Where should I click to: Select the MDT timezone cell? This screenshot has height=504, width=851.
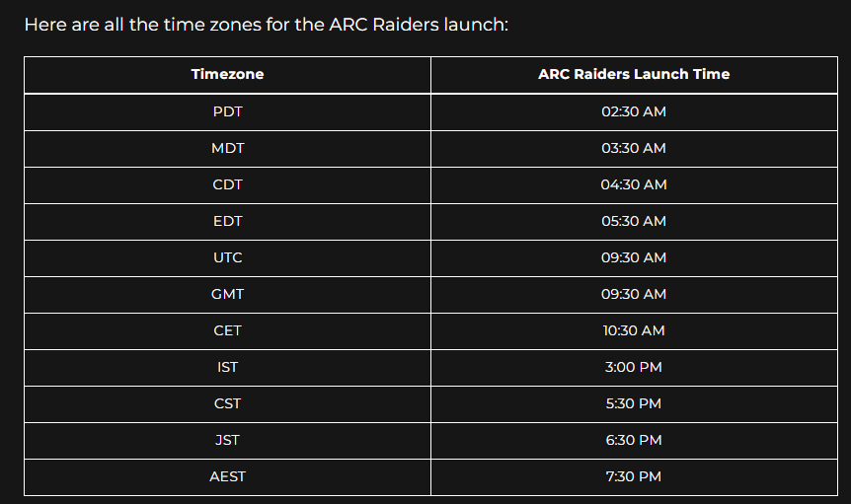click(227, 148)
